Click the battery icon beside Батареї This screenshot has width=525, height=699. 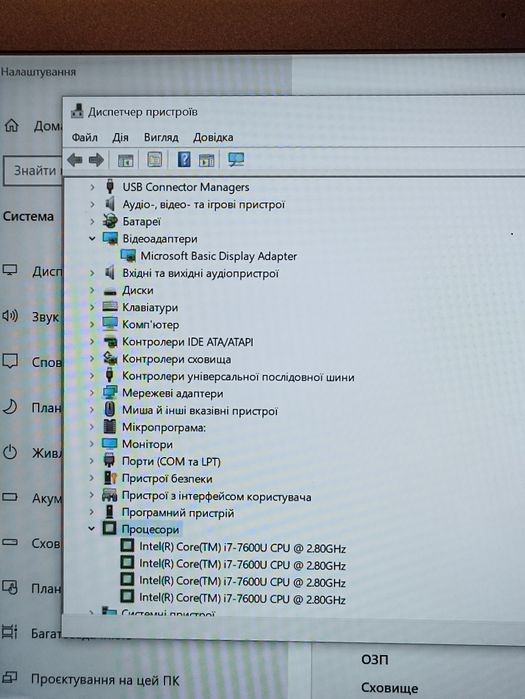click(x=110, y=221)
